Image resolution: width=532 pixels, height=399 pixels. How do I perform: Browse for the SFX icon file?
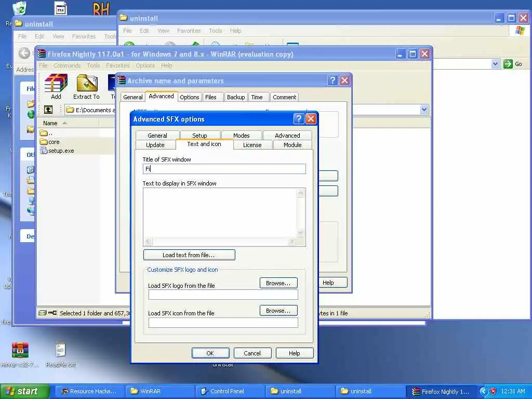click(x=278, y=311)
